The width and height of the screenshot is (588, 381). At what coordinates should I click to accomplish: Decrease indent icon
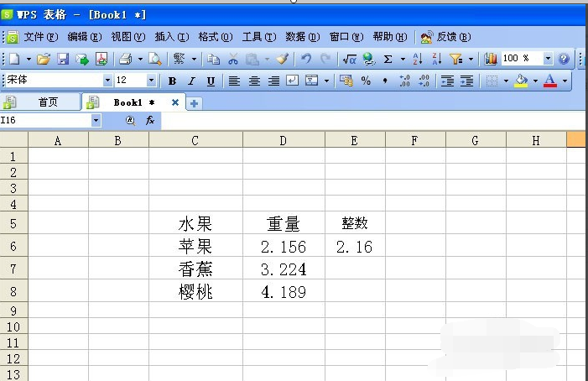pyautogui.click(x=447, y=81)
